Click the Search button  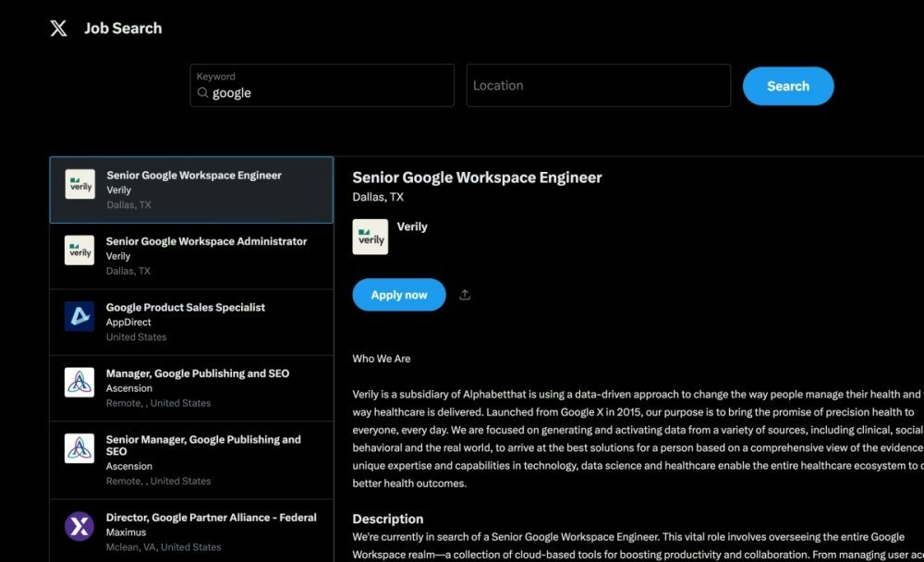[788, 86]
